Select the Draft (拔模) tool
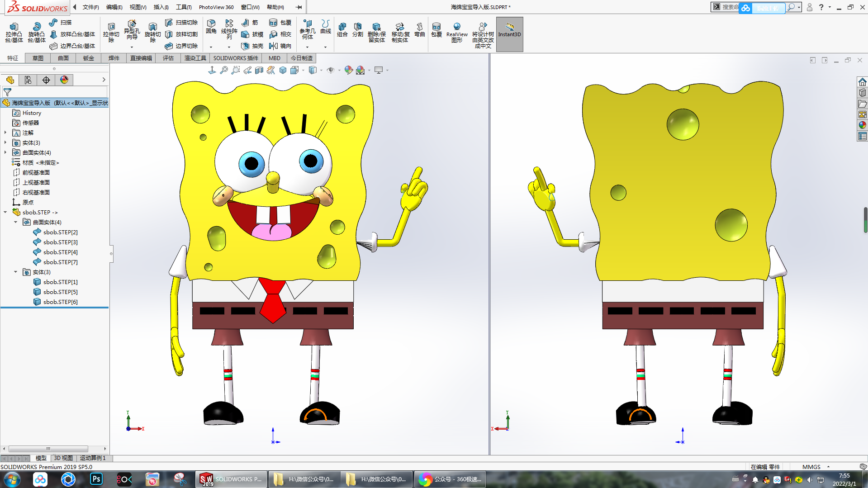This screenshot has height=488, width=868. pos(252,34)
